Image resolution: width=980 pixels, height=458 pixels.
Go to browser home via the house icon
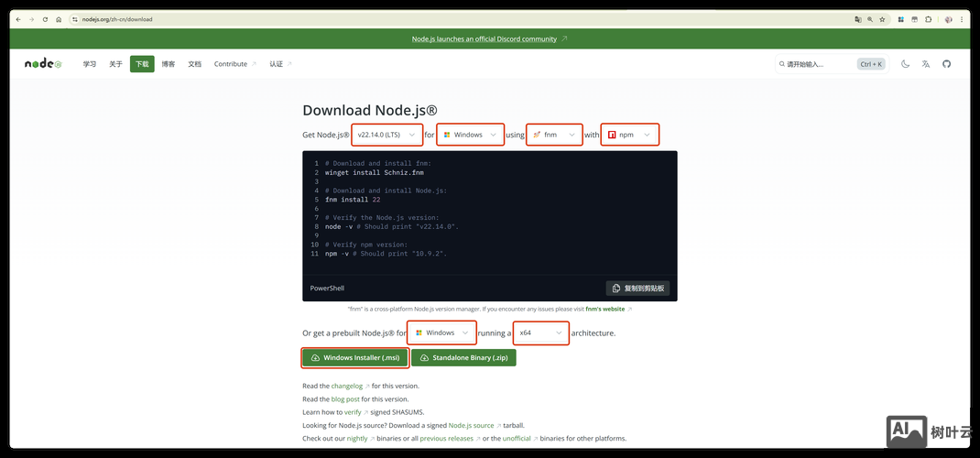click(59, 19)
